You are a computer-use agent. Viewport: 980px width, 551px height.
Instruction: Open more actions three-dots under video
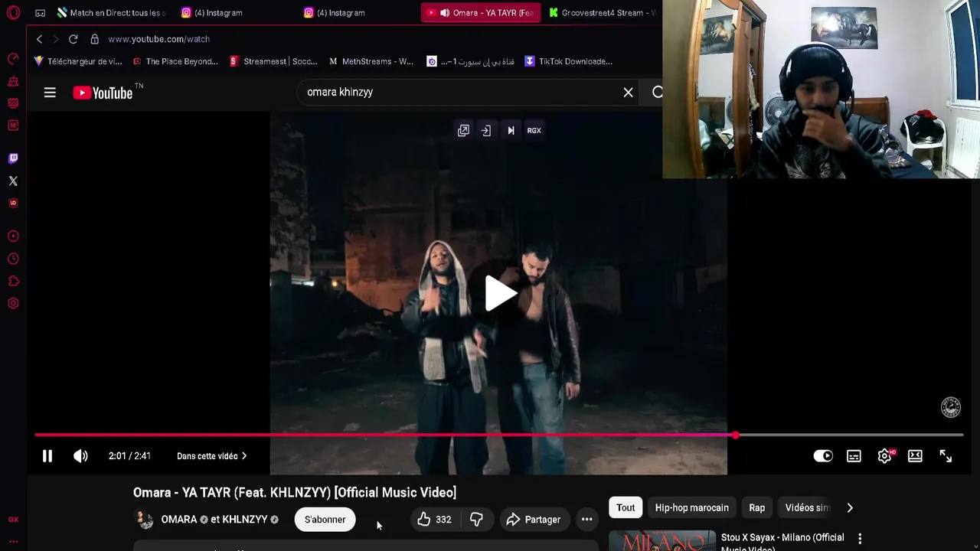click(x=586, y=520)
